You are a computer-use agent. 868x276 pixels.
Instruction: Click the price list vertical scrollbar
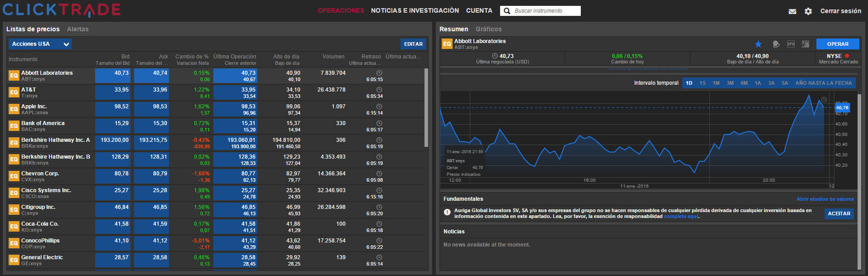[426, 107]
